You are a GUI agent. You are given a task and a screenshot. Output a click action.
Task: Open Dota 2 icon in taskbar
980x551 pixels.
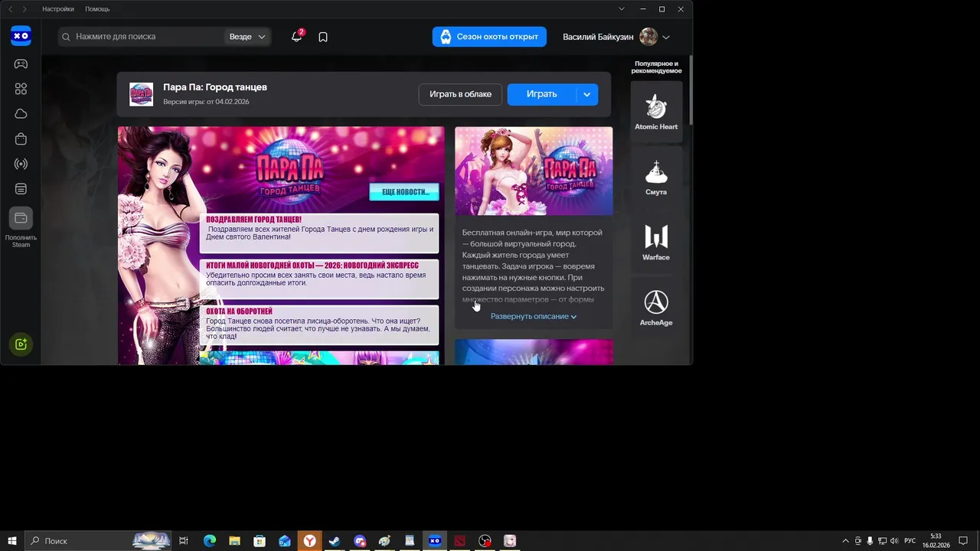point(459,541)
